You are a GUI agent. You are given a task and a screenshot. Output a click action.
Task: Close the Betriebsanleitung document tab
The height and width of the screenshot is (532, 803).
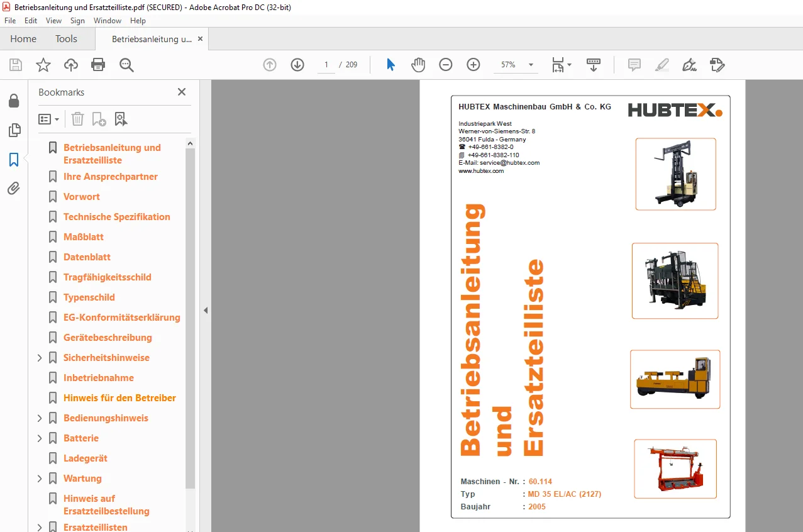pos(200,39)
